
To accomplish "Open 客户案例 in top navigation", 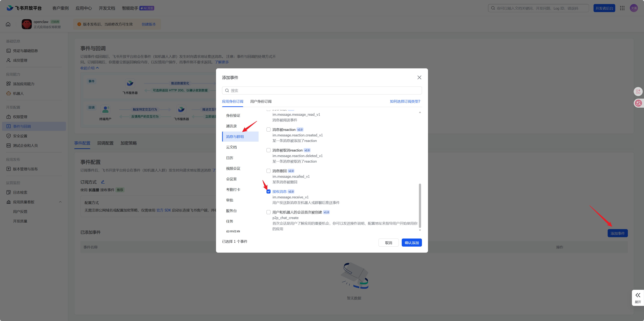I will 61,8.
